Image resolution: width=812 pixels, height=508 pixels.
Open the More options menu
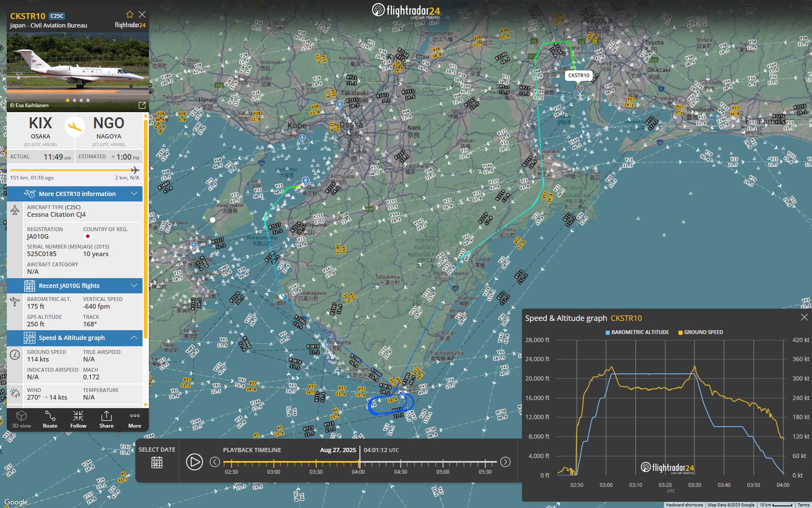(x=134, y=419)
